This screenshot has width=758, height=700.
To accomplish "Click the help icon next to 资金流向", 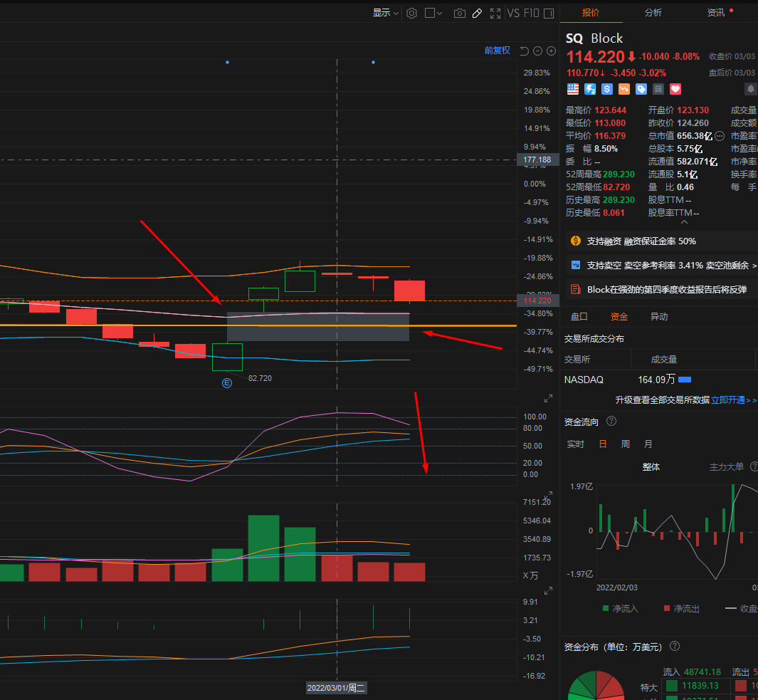I will [611, 421].
